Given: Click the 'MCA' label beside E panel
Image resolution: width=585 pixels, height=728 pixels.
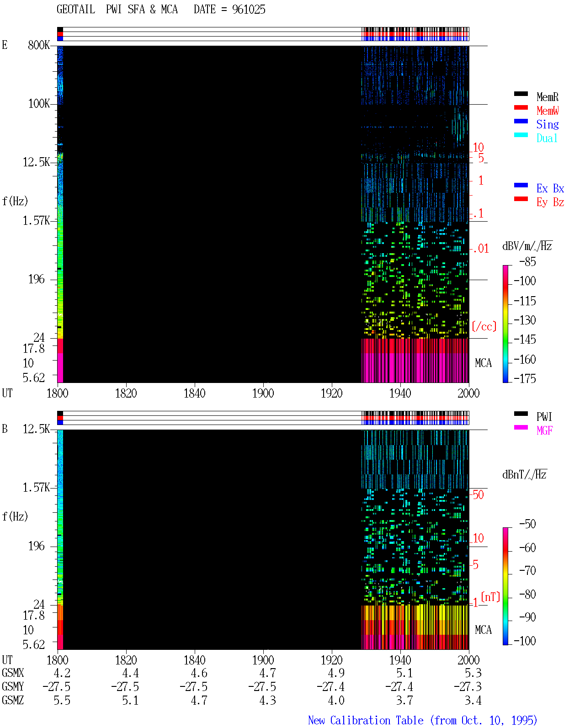Looking at the screenshot, I should [x=483, y=363].
